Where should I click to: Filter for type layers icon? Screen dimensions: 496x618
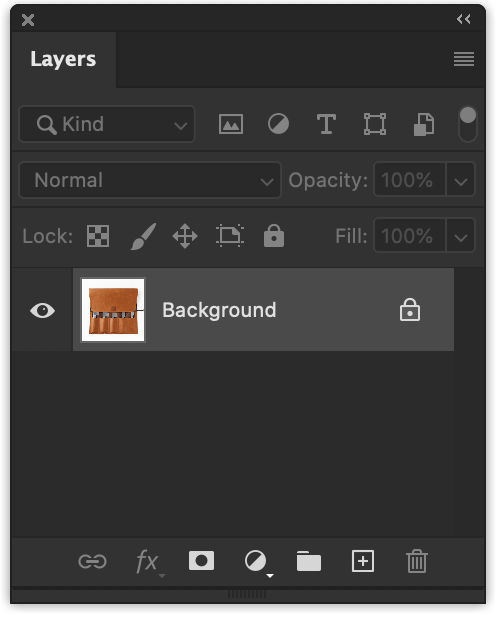(326, 124)
